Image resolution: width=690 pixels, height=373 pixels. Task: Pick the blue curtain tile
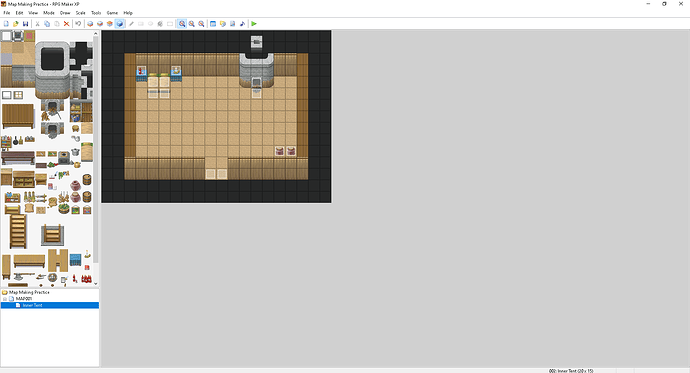(75, 260)
